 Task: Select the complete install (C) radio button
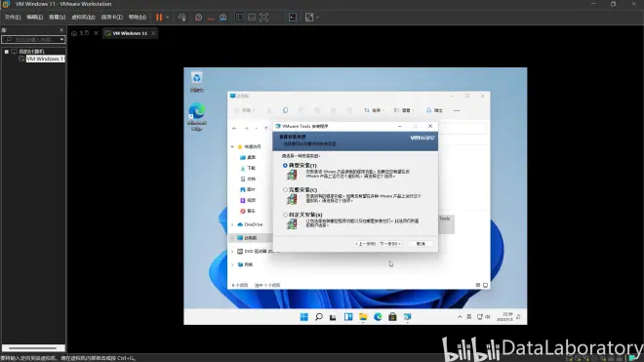click(x=285, y=190)
